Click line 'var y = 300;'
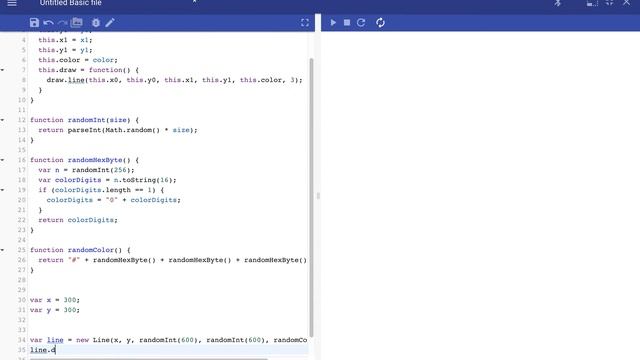This screenshot has width=640, height=360. [x=55, y=310]
